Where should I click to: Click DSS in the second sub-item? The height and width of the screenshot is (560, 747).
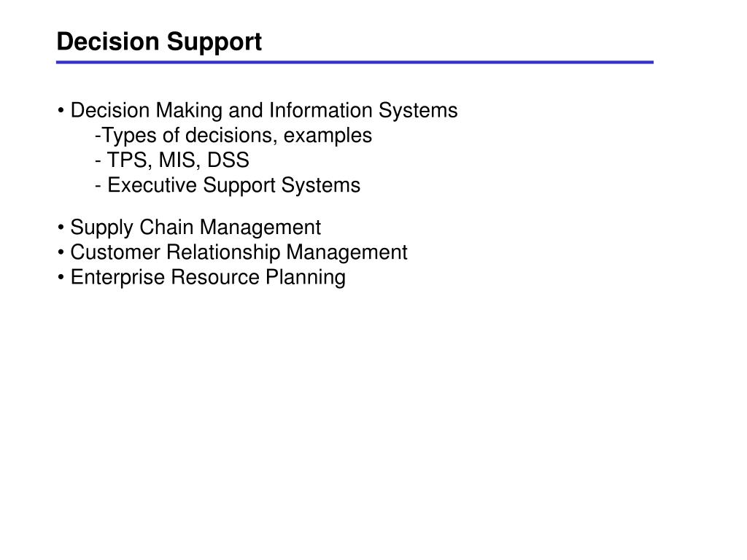228,160
